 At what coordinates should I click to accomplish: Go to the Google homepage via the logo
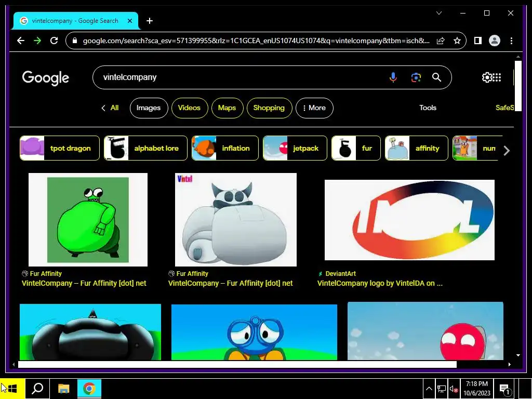coord(46,78)
